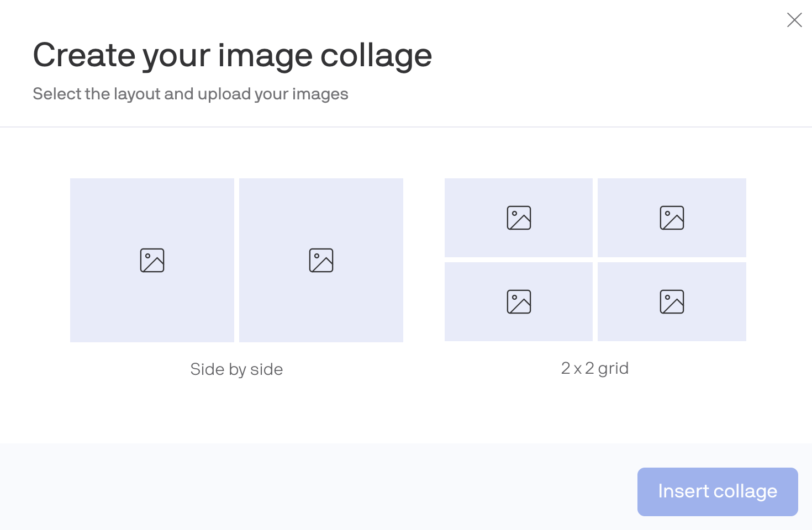Click the "Side by side" caption text

(x=236, y=369)
